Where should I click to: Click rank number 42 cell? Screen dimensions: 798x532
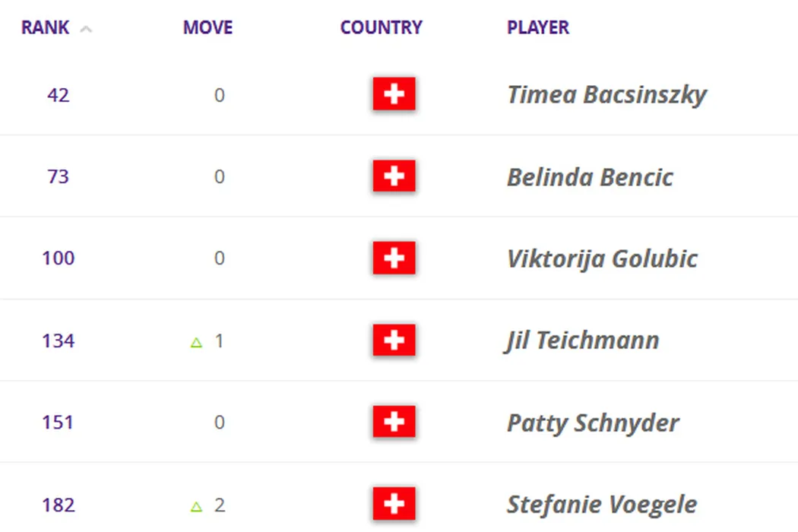point(58,95)
